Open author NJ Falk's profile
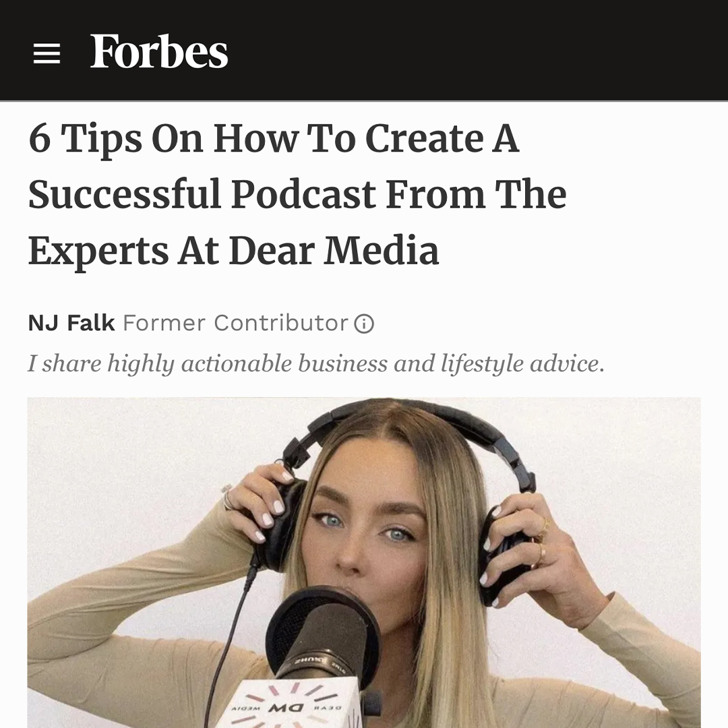The height and width of the screenshot is (728, 728). (x=71, y=323)
